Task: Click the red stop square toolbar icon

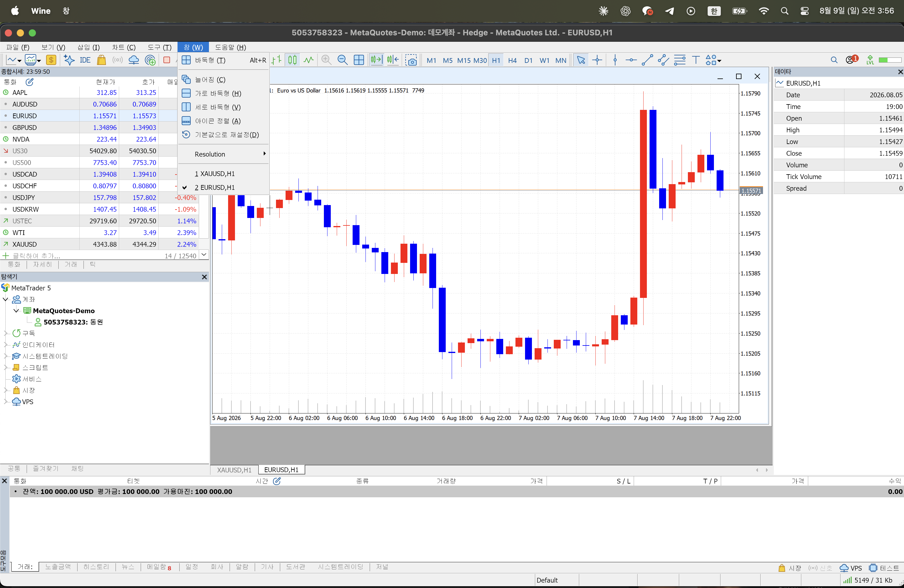Action: [166, 60]
